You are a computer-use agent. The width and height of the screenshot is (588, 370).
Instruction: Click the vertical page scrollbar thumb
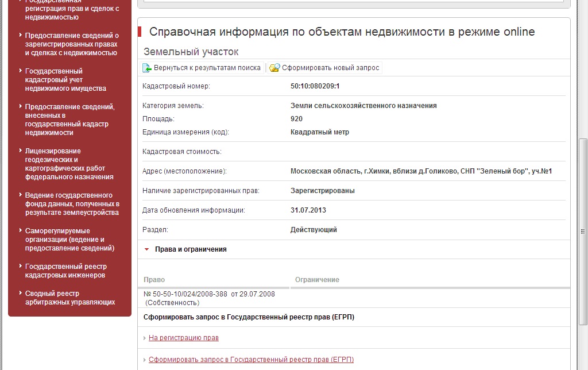[583, 232]
